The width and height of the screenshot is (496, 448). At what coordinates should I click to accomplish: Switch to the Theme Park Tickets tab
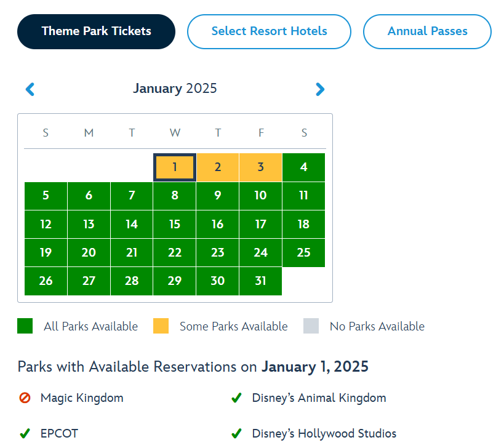[96, 31]
